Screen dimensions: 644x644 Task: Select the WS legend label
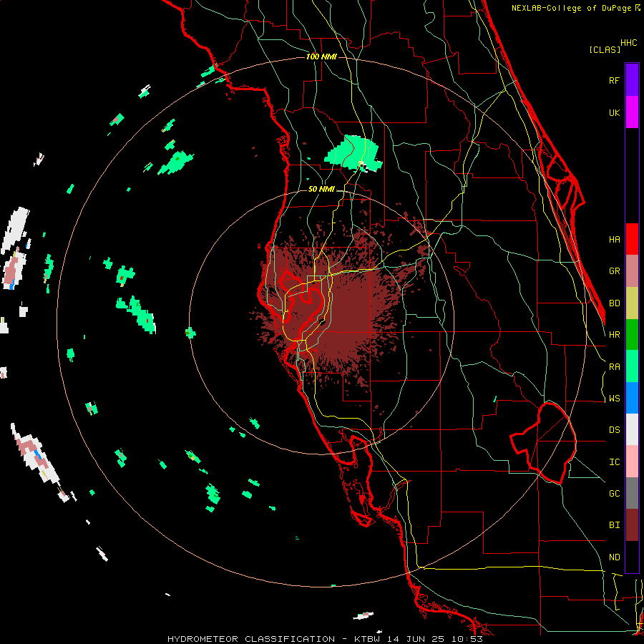[x=614, y=399]
